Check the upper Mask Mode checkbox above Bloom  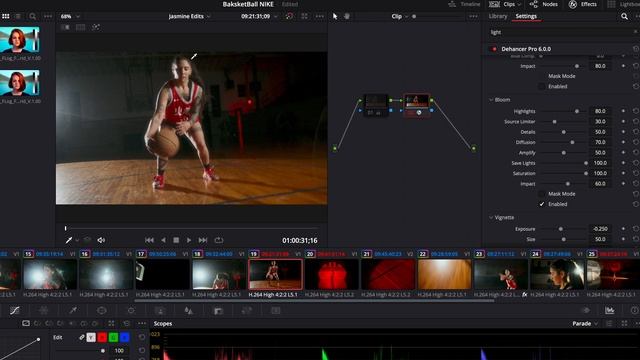542,76
